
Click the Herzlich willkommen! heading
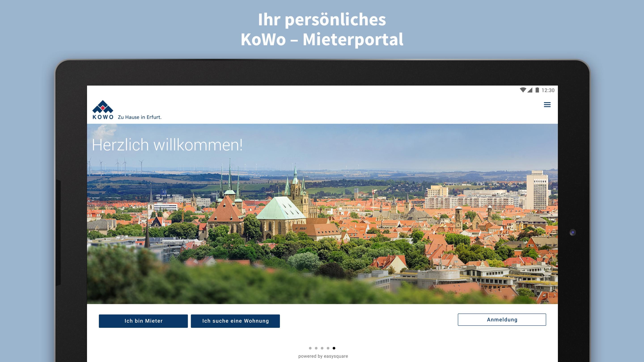click(167, 145)
